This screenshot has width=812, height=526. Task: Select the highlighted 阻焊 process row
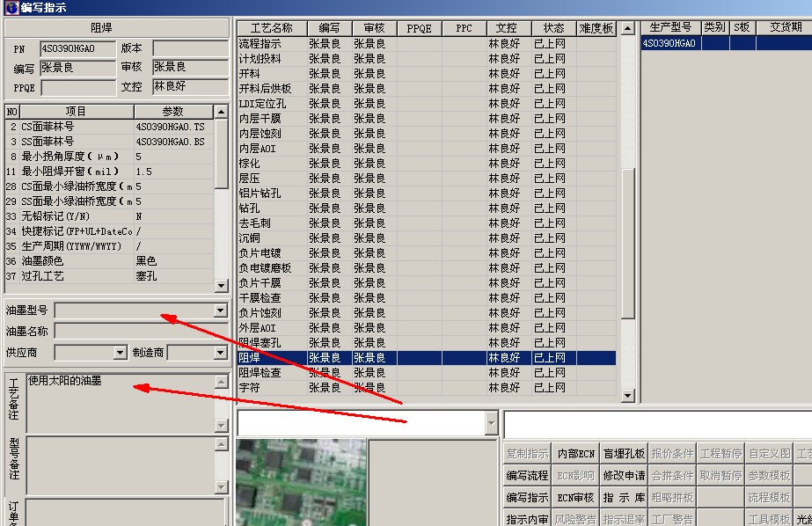pos(427,358)
